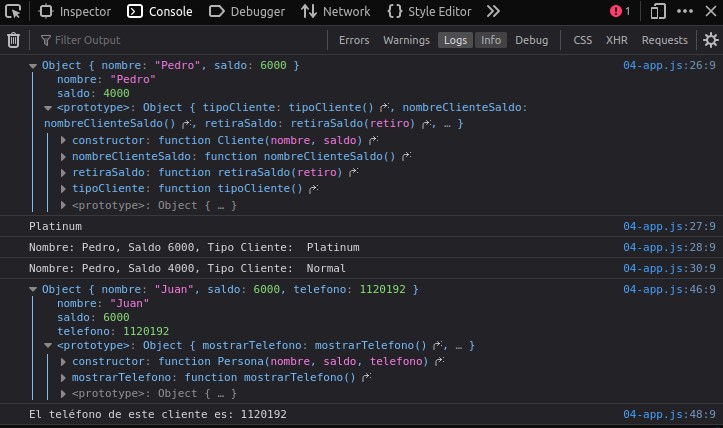
Task: Click the red error count badge
Action: point(620,11)
